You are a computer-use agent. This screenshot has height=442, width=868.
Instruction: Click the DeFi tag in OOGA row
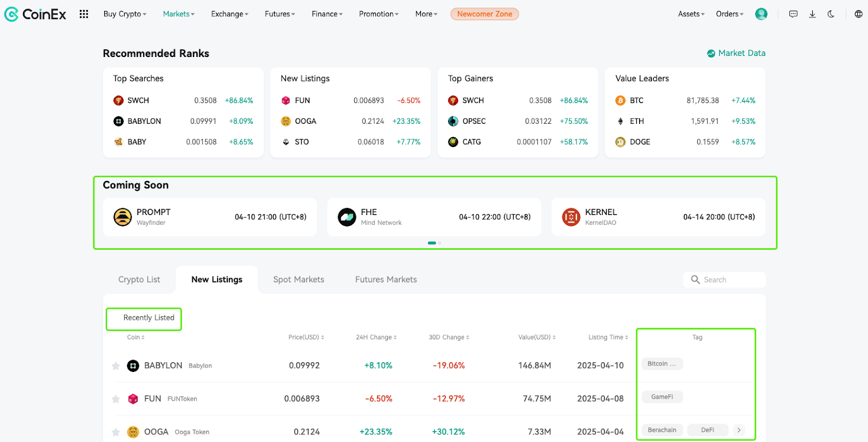click(707, 430)
